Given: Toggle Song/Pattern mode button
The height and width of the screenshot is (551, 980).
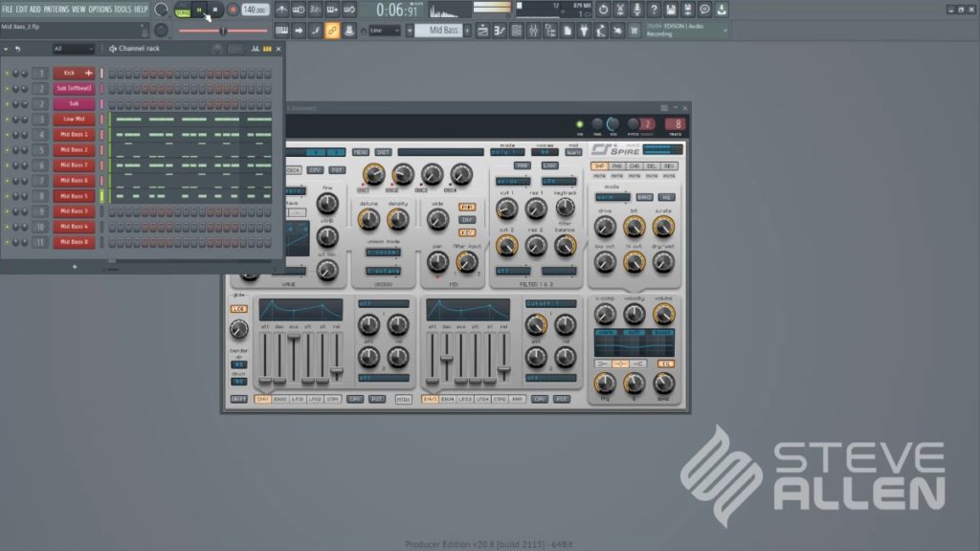Looking at the screenshot, I should 183,11.
